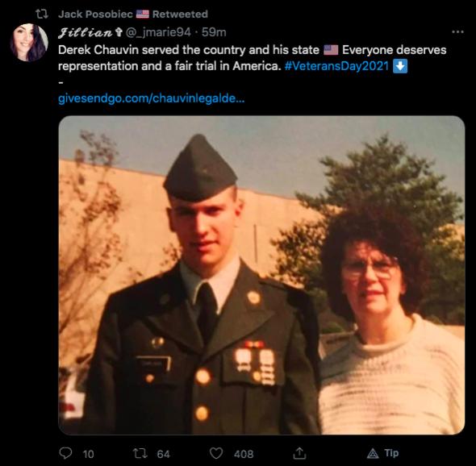Open the givesendgo.com/chauvinlegalde... link

click(x=151, y=98)
